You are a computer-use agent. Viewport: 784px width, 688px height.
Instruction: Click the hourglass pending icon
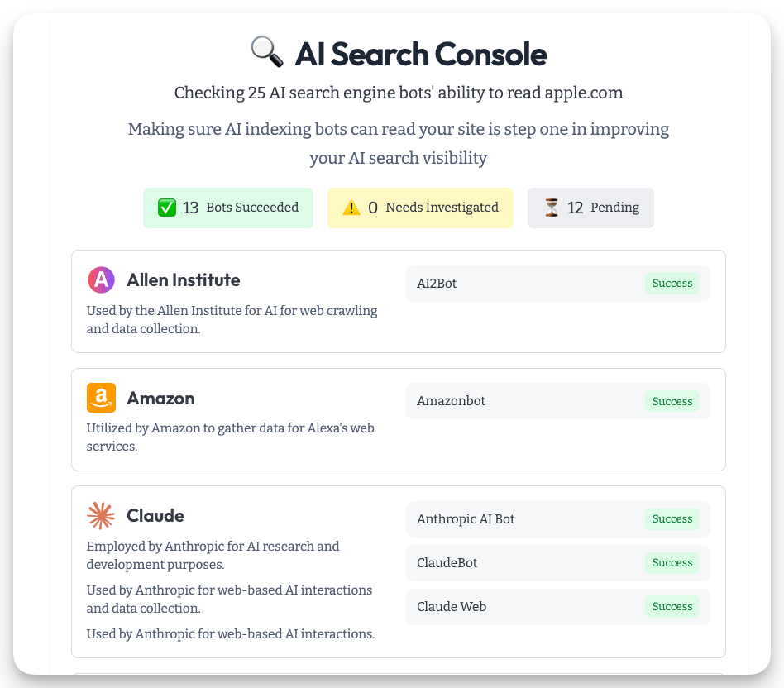point(552,208)
